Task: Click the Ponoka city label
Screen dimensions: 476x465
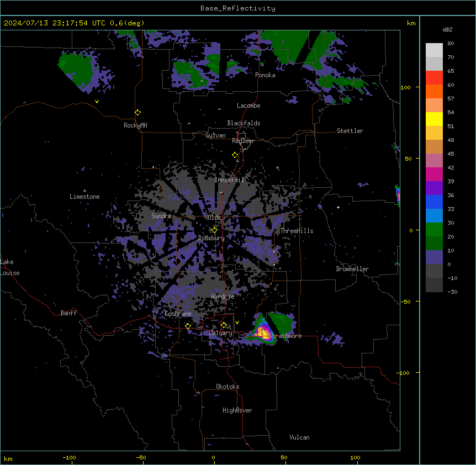Action: [265, 75]
